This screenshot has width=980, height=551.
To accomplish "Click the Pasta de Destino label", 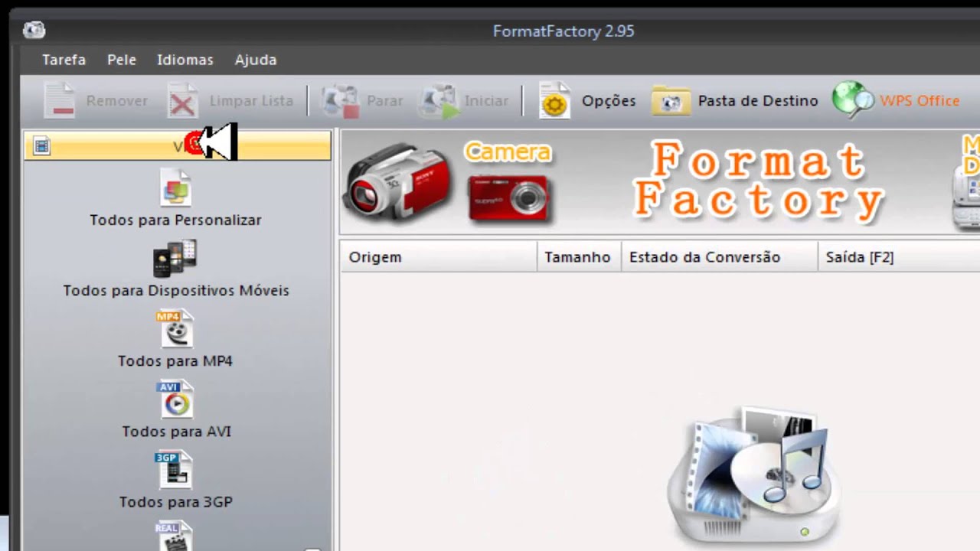I will pyautogui.click(x=758, y=100).
